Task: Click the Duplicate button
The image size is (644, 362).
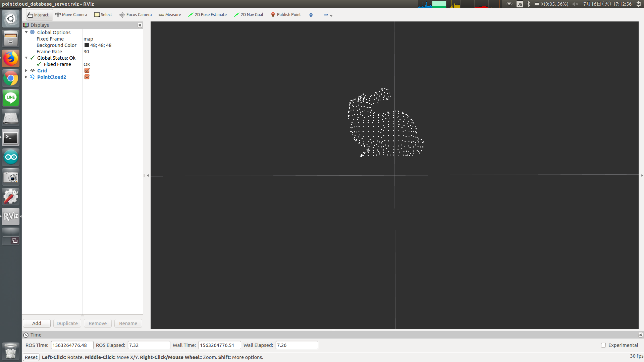Action: [x=67, y=323]
